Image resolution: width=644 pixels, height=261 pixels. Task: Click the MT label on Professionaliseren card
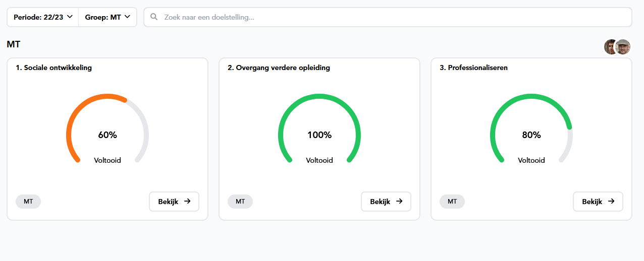pos(452,202)
